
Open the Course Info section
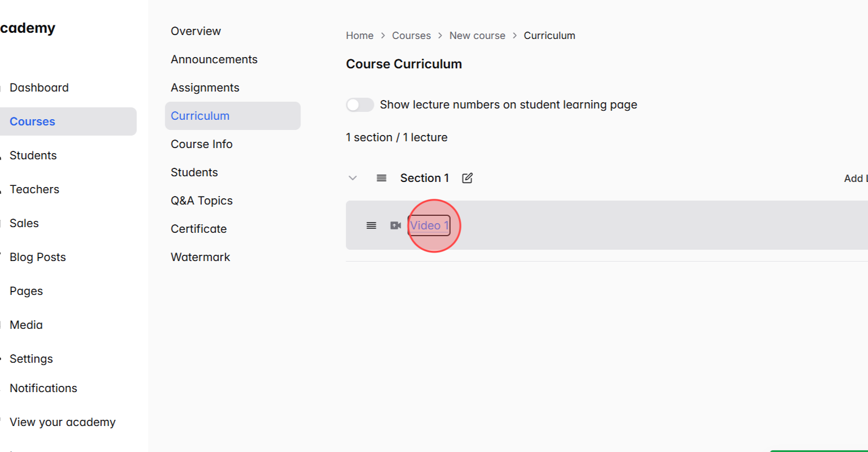coord(201,144)
